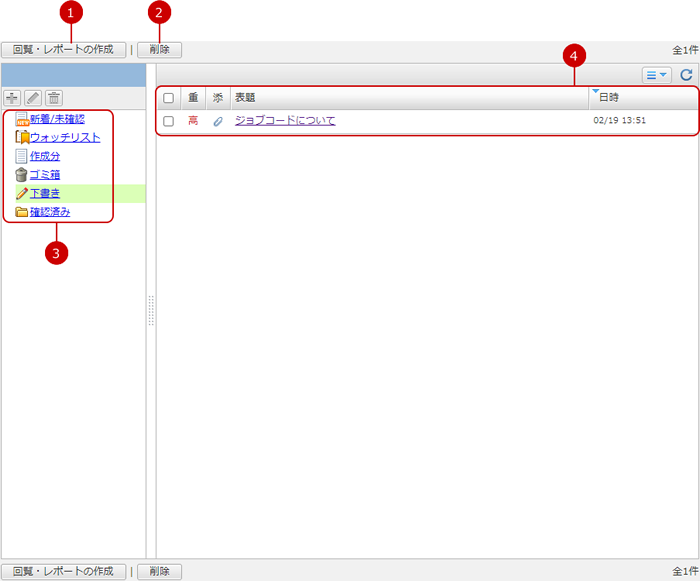Check the box for ジョブコードについて row
700x581 pixels.
(168, 121)
